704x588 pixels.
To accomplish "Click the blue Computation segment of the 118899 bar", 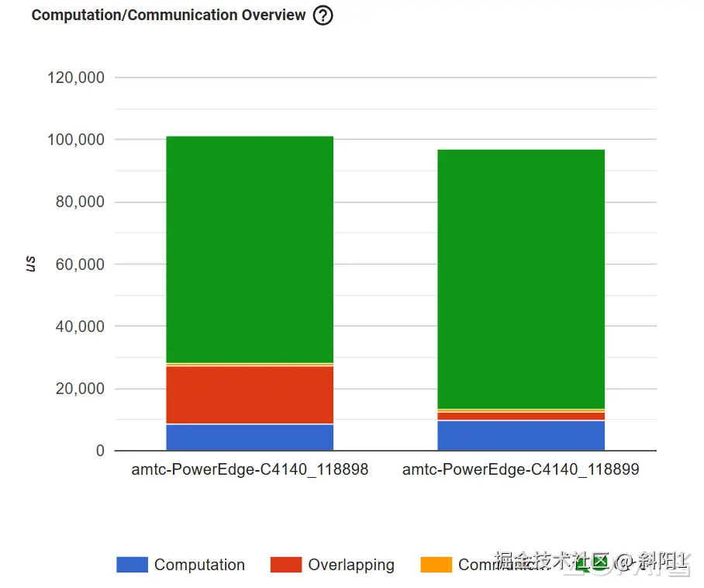I will pyautogui.click(x=521, y=436).
